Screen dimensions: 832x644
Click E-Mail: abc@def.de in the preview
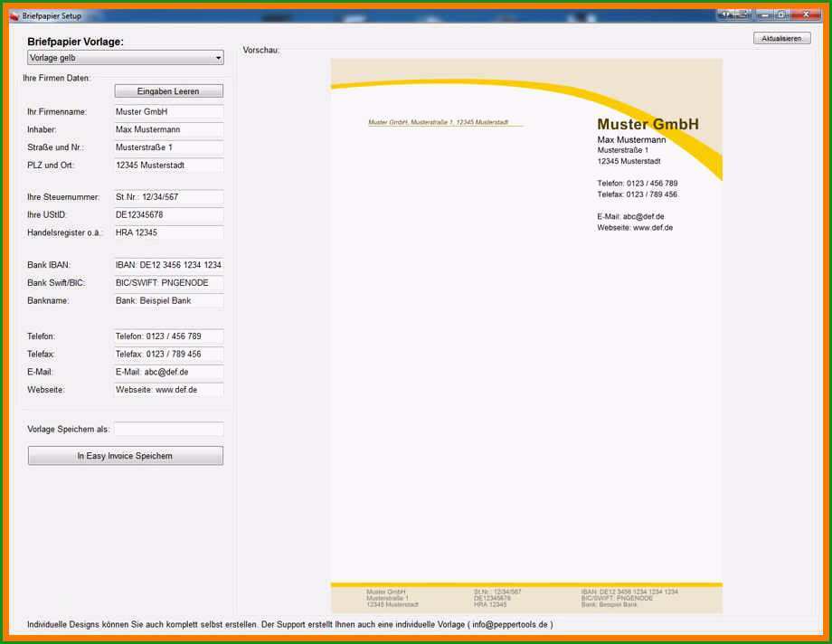(x=630, y=216)
